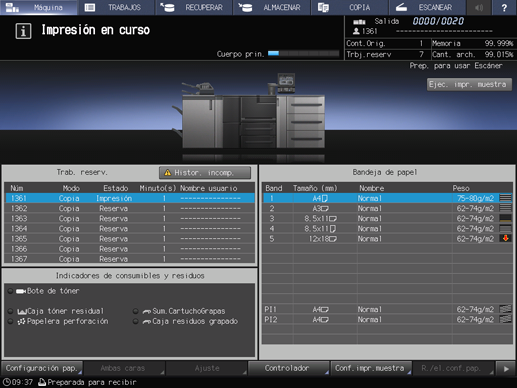Screen dimensions: 517x388
Task: Select paper tray 1 A4 row
Action: point(388,198)
